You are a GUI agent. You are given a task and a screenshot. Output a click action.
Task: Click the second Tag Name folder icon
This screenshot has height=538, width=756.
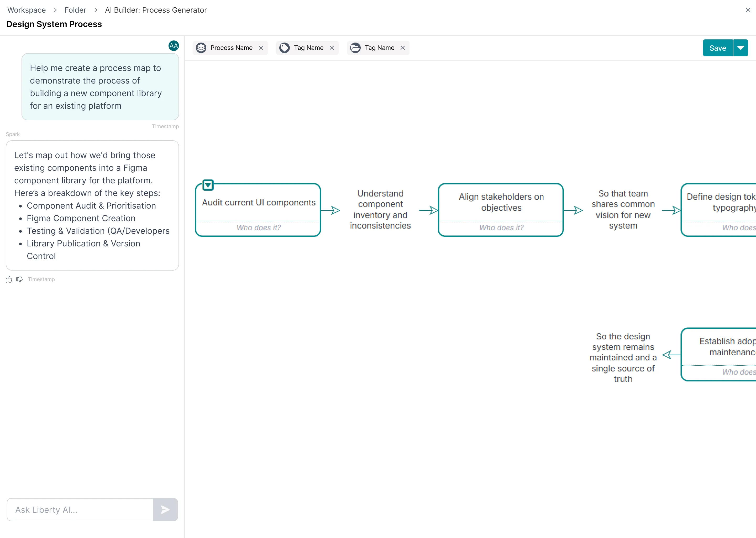(x=355, y=48)
